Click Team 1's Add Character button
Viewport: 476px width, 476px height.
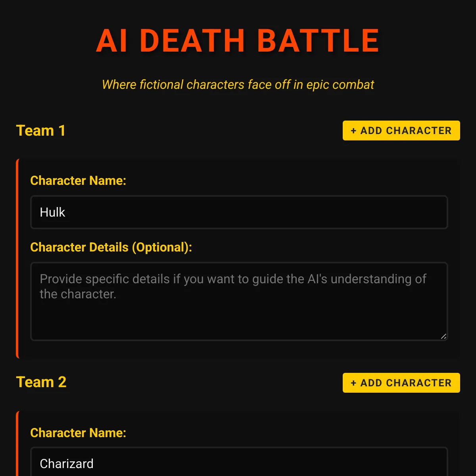401,131
